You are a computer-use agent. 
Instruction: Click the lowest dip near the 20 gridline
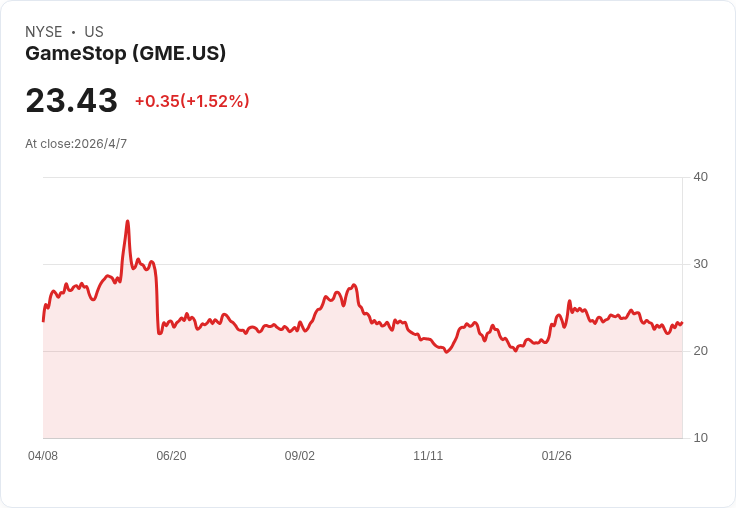(446, 352)
